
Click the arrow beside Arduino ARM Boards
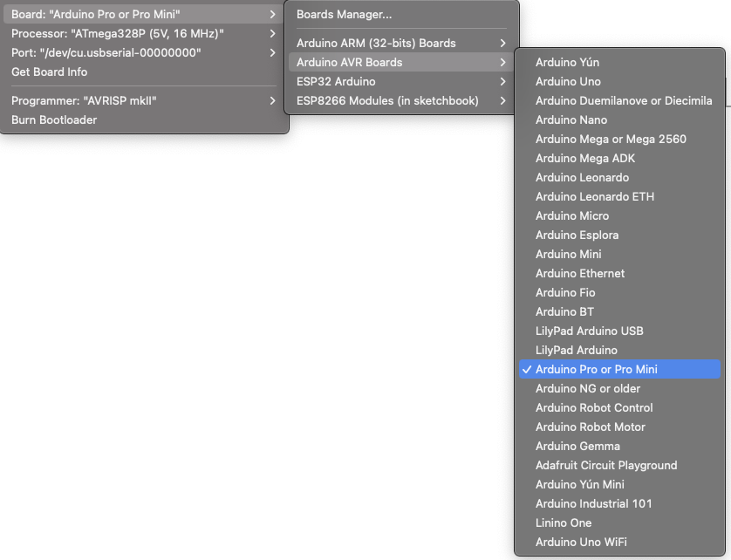(502, 43)
